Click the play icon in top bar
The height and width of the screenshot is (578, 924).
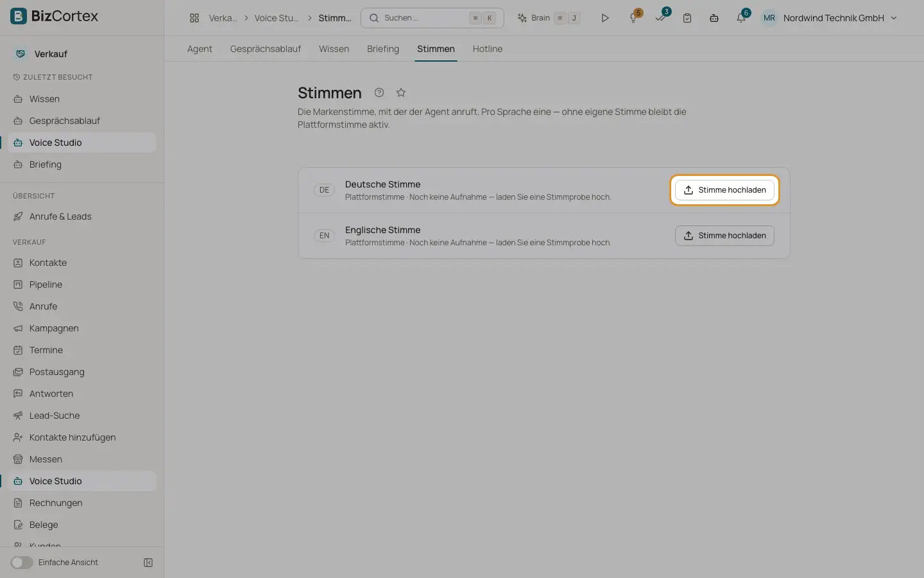click(x=604, y=18)
